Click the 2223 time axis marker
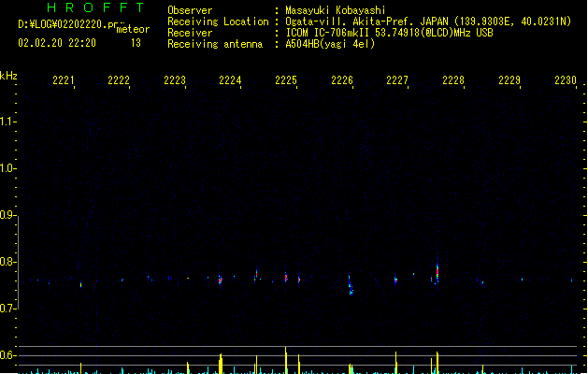The image size is (588, 374). pyautogui.click(x=175, y=80)
